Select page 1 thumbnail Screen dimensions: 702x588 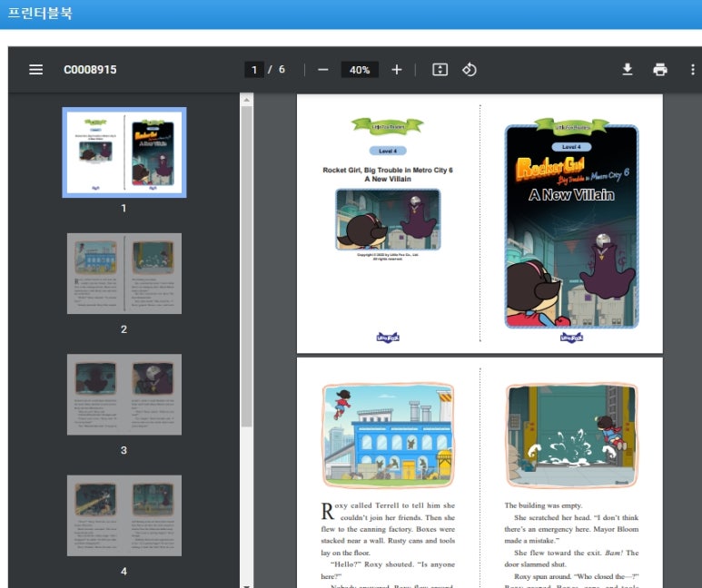click(124, 152)
